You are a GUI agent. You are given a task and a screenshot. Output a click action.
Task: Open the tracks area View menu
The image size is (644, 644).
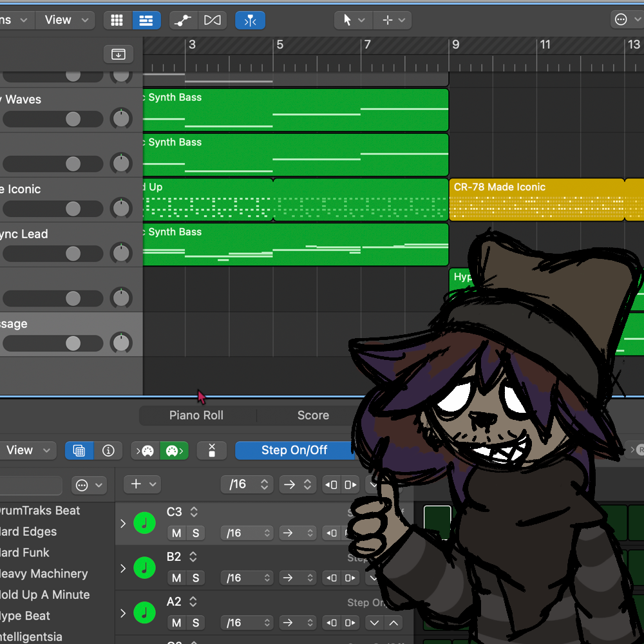(66, 20)
